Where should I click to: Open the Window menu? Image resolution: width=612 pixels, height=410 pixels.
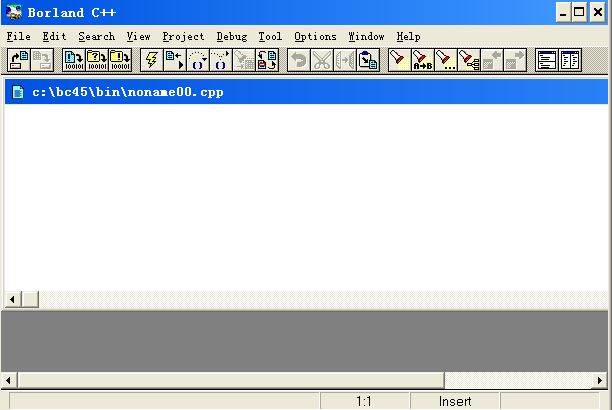[x=366, y=37]
